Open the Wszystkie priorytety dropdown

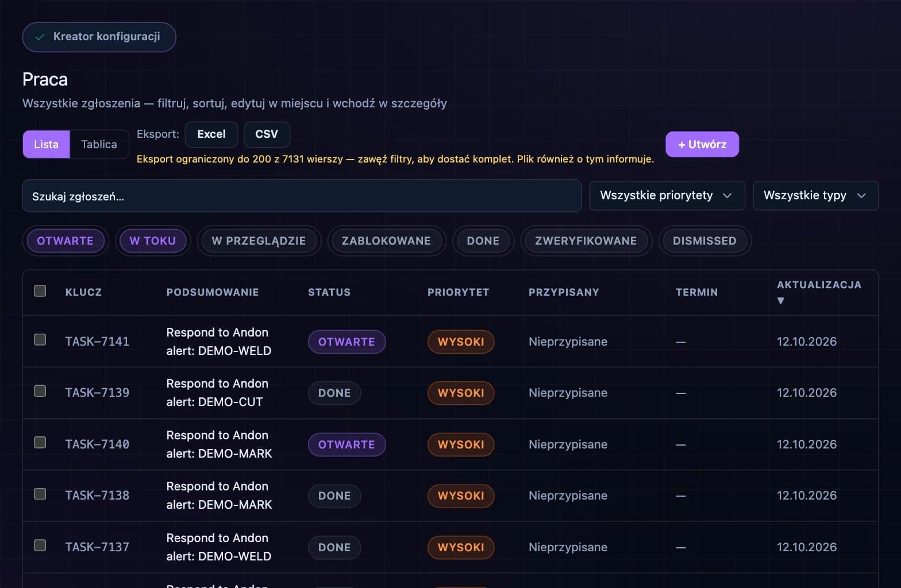point(667,196)
